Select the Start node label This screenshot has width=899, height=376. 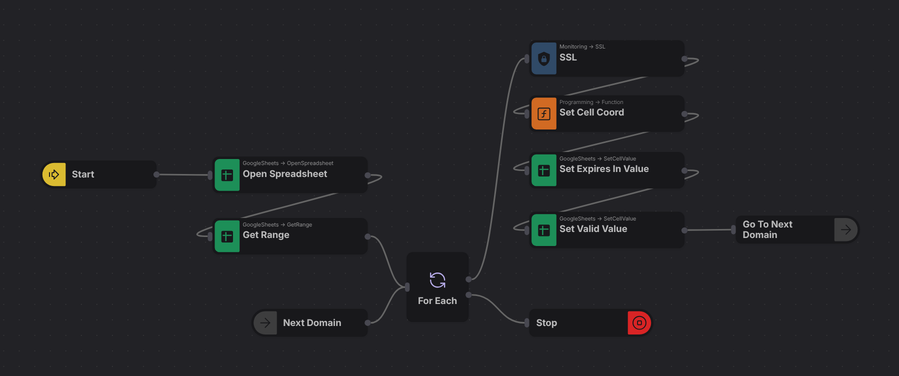[x=83, y=174]
